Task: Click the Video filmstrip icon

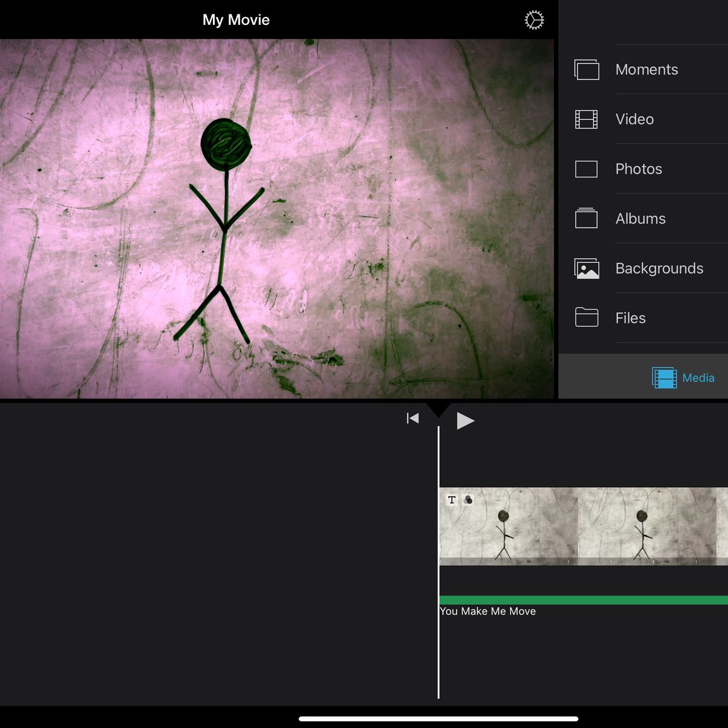Action: click(587, 120)
